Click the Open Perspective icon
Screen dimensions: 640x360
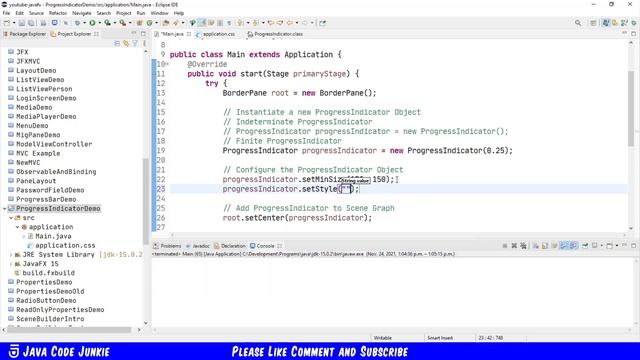point(593,23)
